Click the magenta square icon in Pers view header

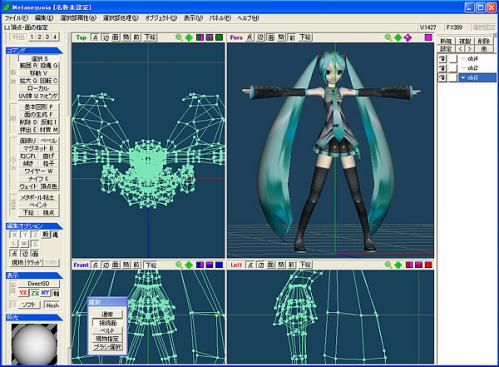coord(428,37)
